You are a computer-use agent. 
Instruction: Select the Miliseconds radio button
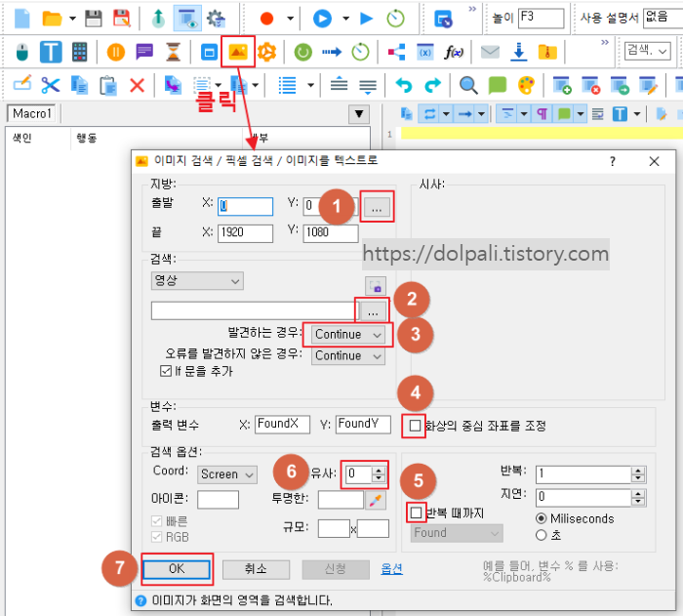541,518
